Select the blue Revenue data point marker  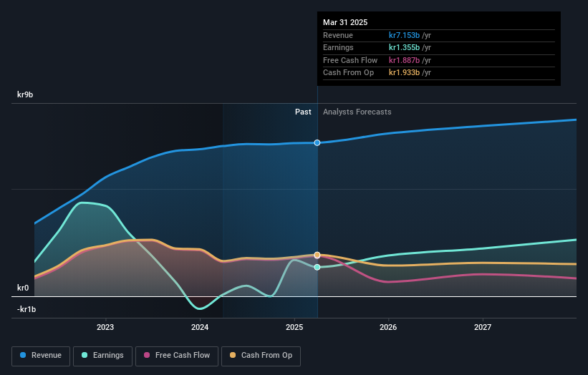pos(317,142)
